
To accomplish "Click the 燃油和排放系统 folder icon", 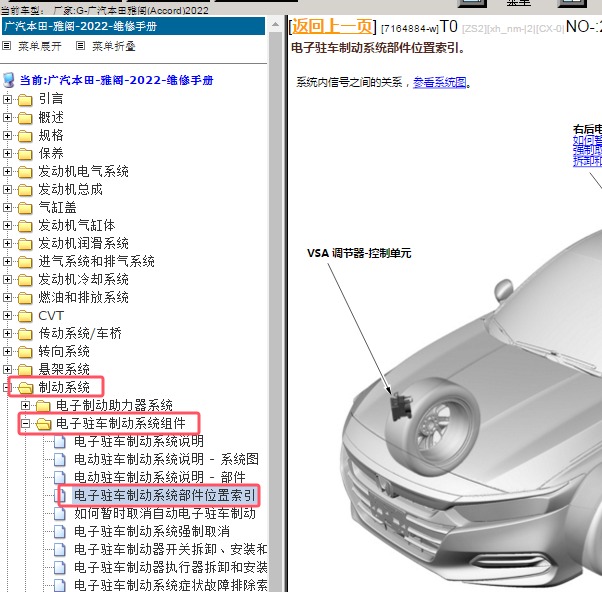I will pyautogui.click(x=25, y=298).
